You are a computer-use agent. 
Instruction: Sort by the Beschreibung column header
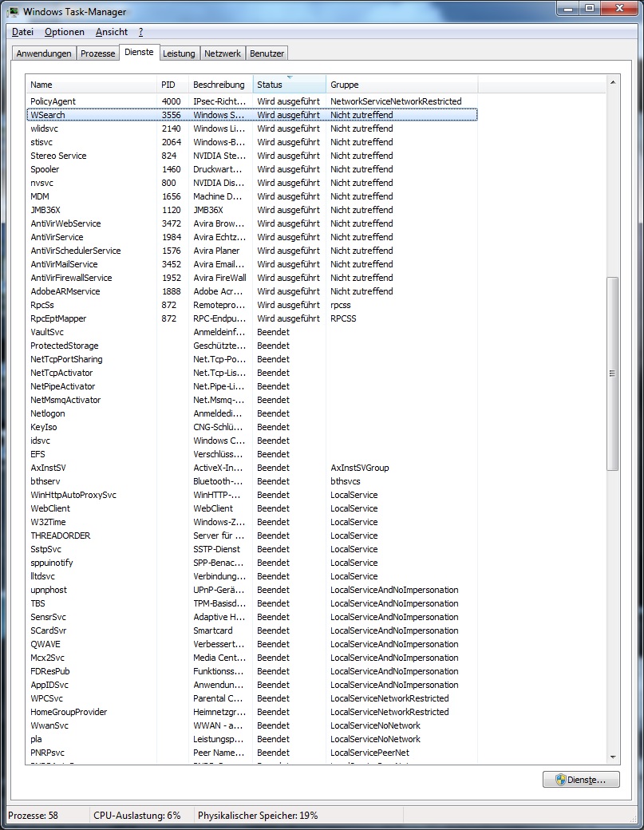point(221,85)
